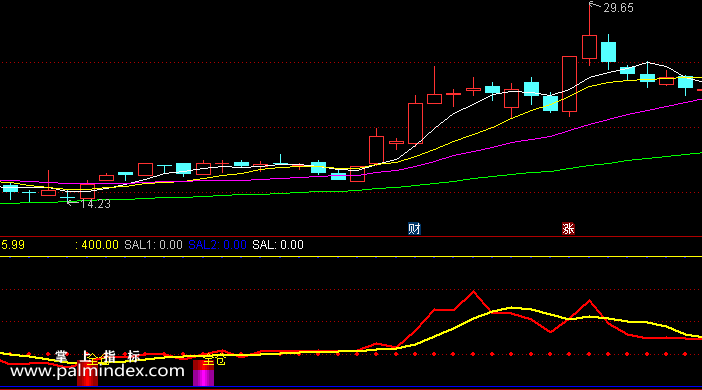The width and height of the screenshot is (702, 390).
Task: Click the red candlestick peaking at 29.65
Action: pos(589,47)
